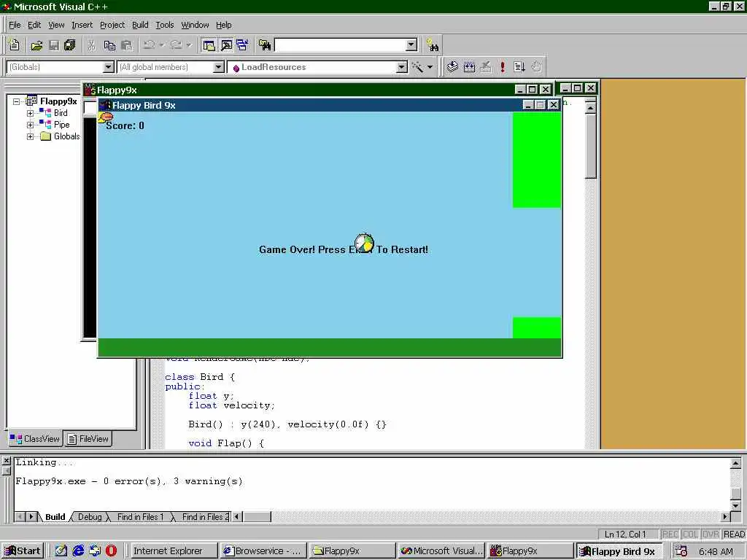
Task: Open the Flappy9x folder taskbar button
Action: [352, 551]
